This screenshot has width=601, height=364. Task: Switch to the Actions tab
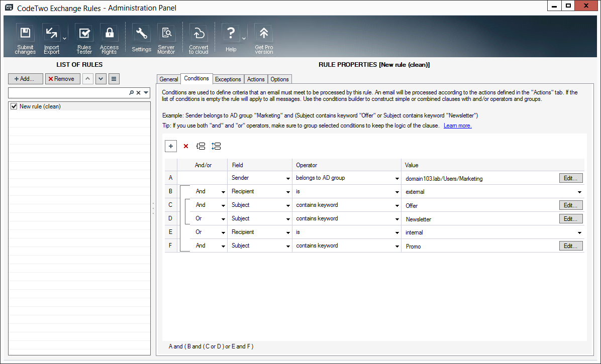coord(256,79)
